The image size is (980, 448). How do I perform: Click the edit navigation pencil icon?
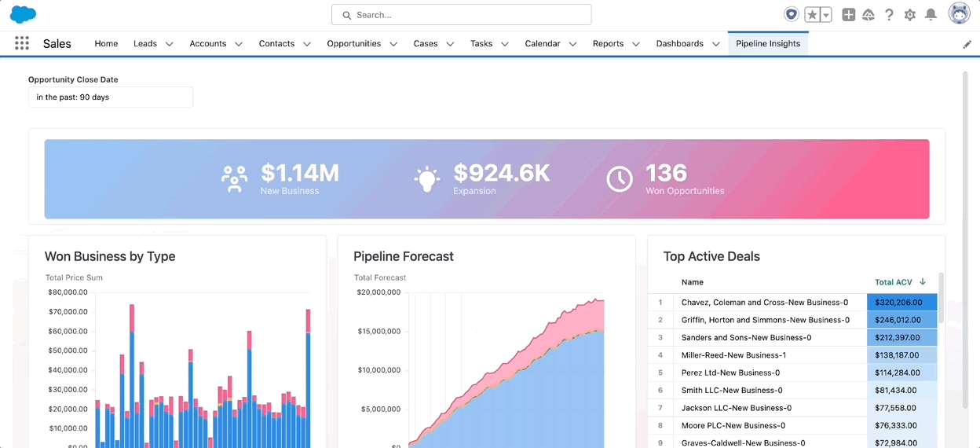(x=967, y=45)
